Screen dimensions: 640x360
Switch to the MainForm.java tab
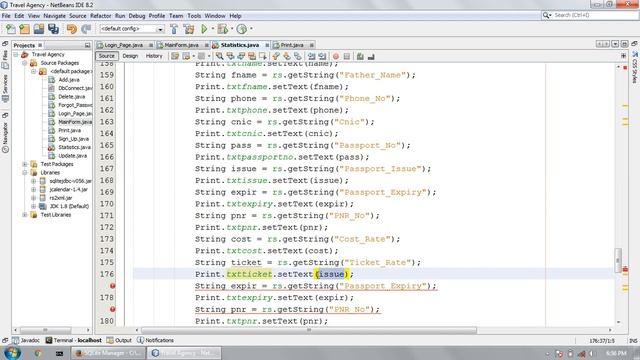pyautogui.click(x=182, y=45)
